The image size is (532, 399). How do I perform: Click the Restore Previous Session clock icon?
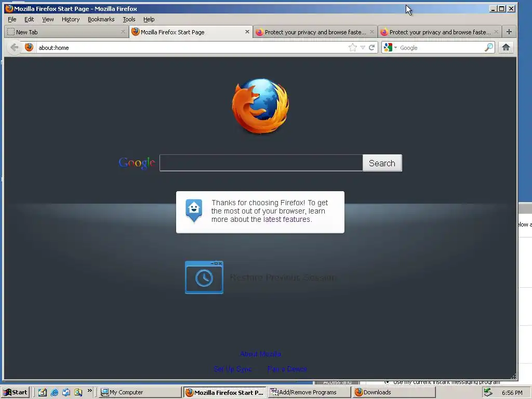(204, 277)
